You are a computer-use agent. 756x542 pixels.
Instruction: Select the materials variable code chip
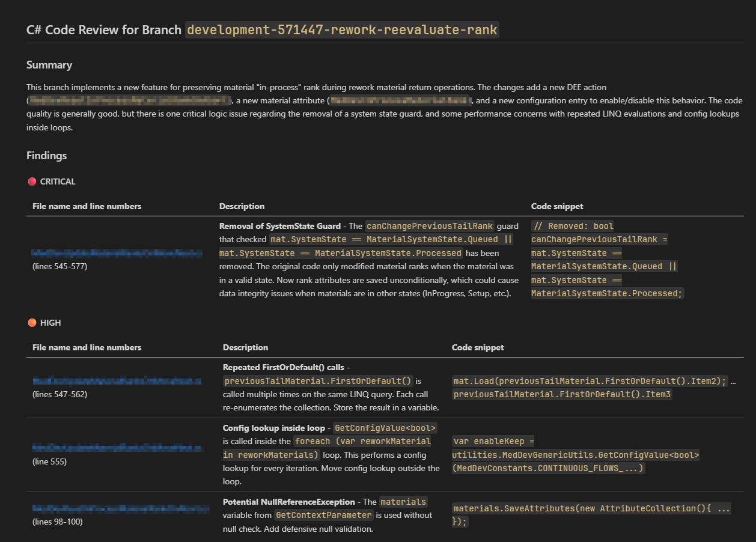403,502
